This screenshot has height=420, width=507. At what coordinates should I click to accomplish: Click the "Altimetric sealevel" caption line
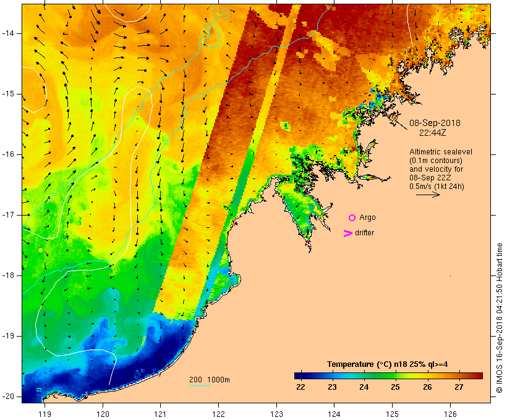tap(441, 152)
